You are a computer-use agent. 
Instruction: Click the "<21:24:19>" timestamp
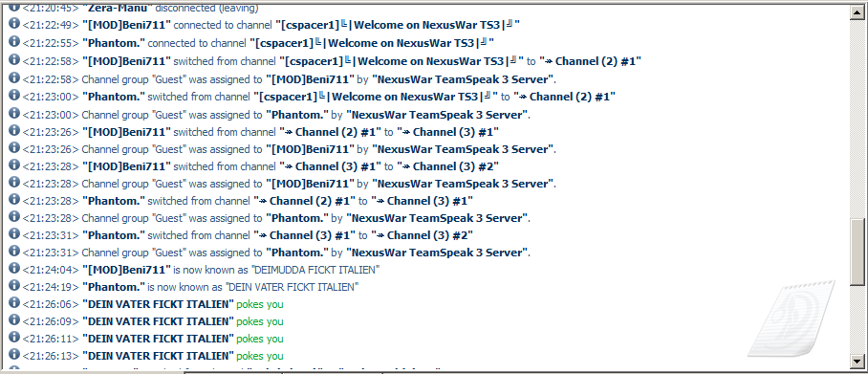[x=51, y=288]
